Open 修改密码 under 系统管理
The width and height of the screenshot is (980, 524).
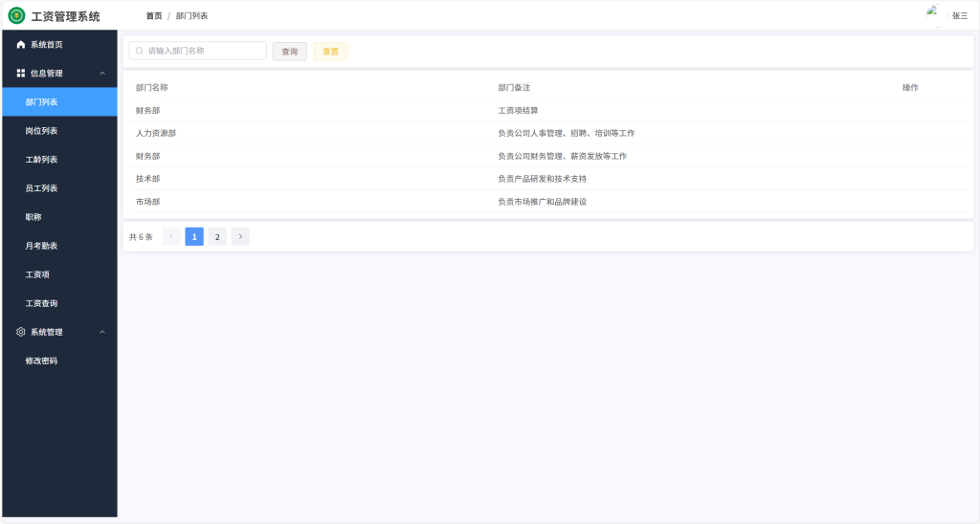coord(59,360)
